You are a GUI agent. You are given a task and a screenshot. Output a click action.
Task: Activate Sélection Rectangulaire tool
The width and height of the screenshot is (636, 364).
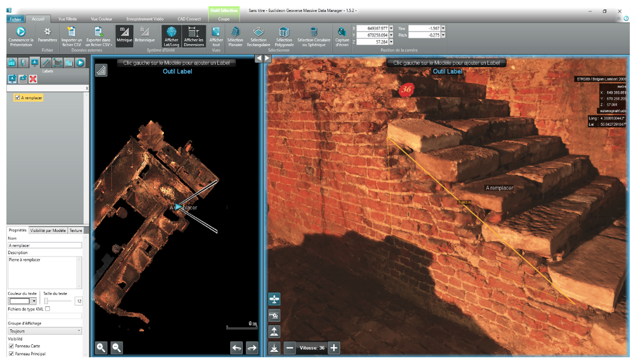tap(258, 32)
